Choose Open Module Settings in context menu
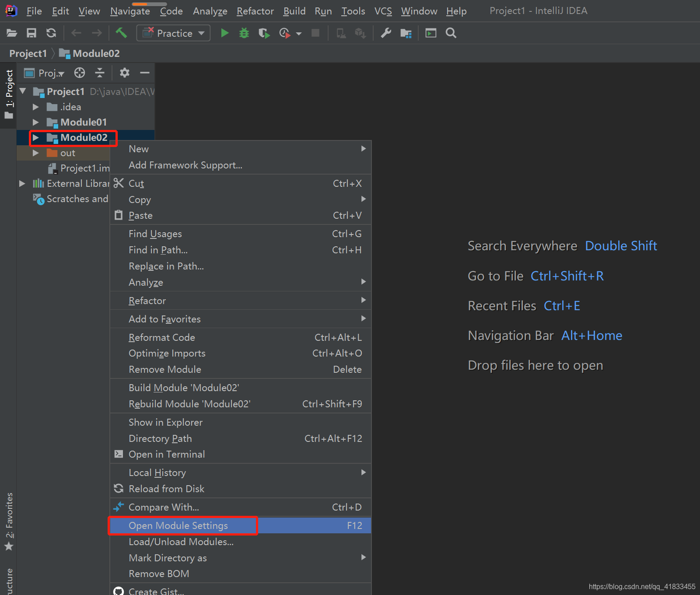The height and width of the screenshot is (595, 700). (x=240, y=525)
